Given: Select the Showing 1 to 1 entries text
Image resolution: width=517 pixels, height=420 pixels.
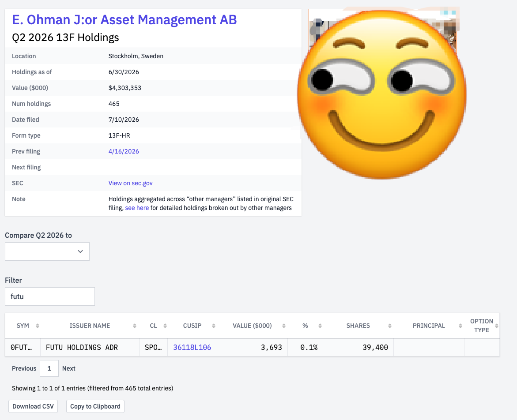Looking at the screenshot, I should (92, 388).
